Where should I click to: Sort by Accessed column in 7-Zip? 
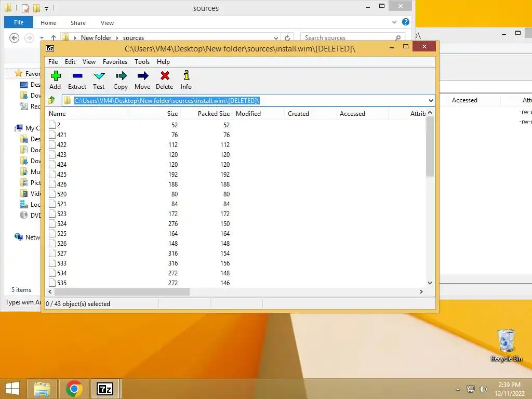pos(362,114)
